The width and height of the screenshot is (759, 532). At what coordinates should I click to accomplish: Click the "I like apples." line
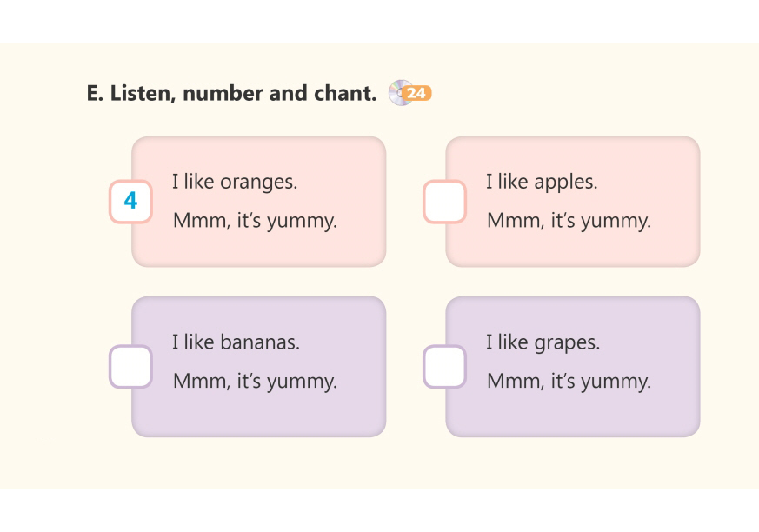542,182
